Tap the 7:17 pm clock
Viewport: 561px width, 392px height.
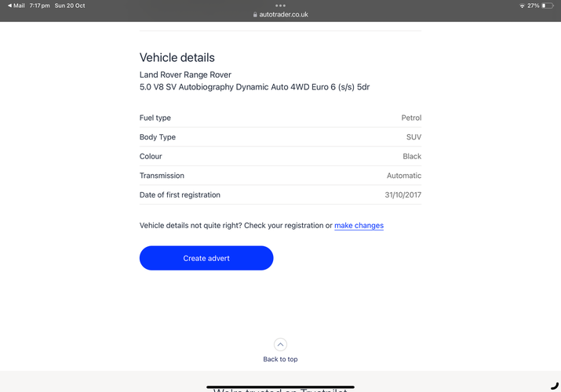pyautogui.click(x=40, y=5)
